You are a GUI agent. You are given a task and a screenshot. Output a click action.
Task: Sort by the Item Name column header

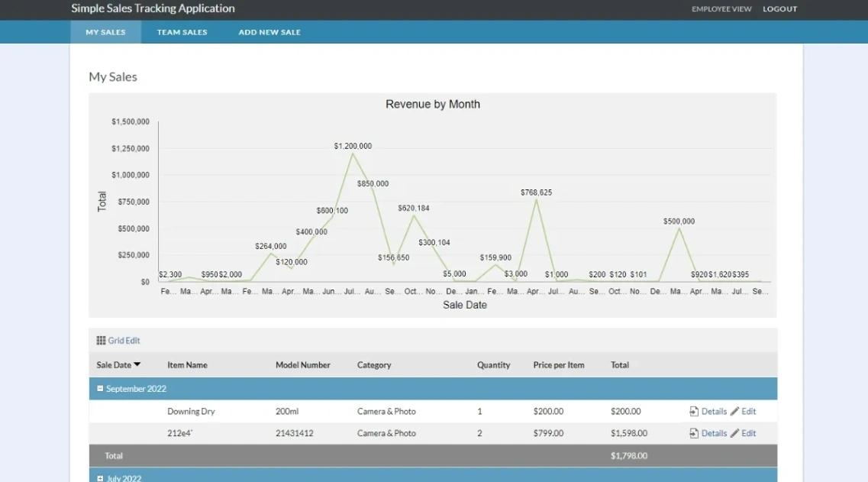187,365
